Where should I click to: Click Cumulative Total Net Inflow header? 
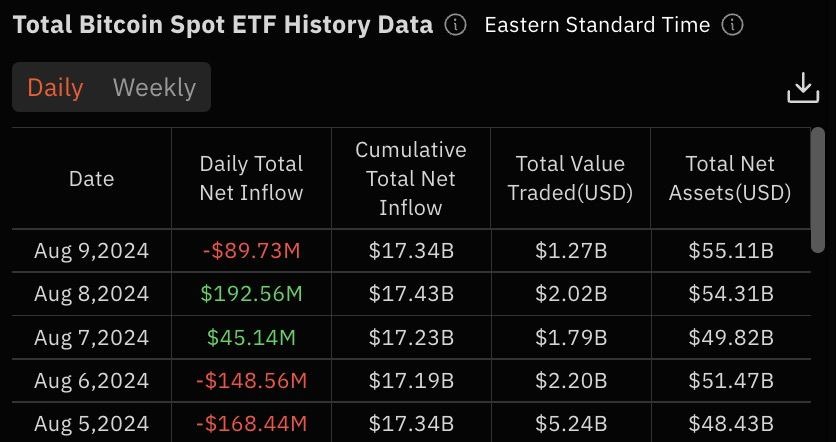pos(410,179)
